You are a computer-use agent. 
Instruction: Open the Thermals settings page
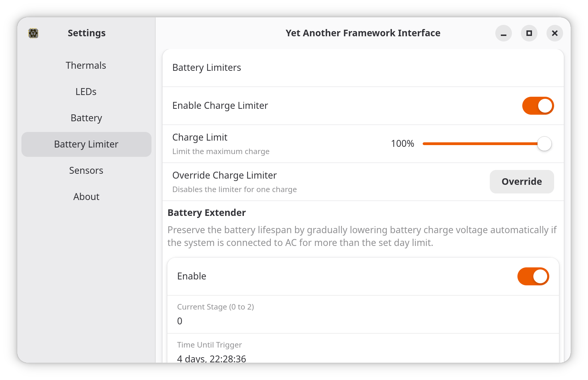click(86, 65)
